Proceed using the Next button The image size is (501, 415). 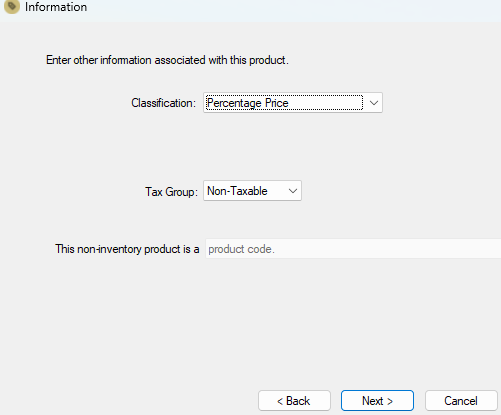pyautogui.click(x=377, y=401)
